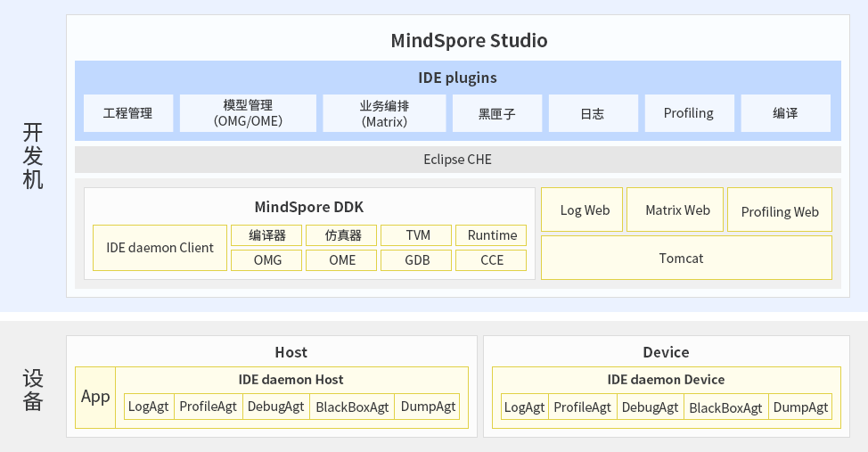Select ProfileAgt under IDE daemon Device
Viewport: 868px width, 452px height.
pos(582,407)
